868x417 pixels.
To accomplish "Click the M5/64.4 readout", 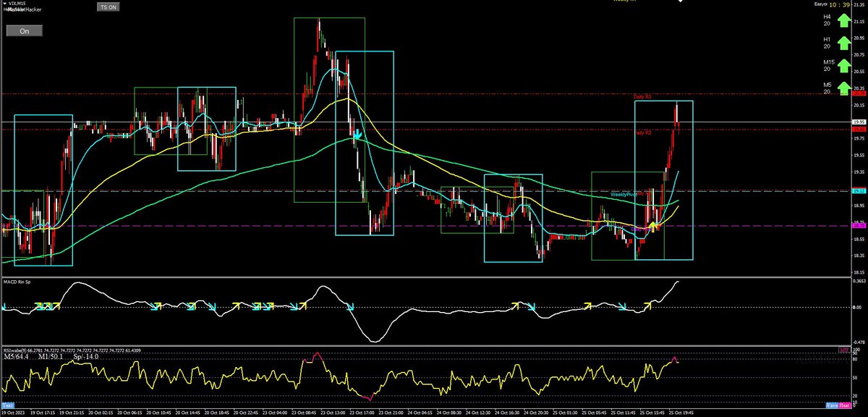I will coord(16,356).
